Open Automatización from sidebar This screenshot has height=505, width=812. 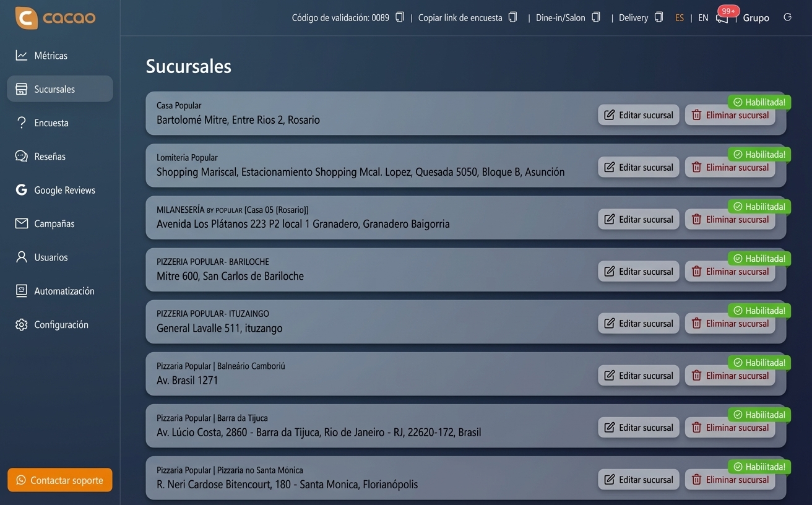pos(64,291)
